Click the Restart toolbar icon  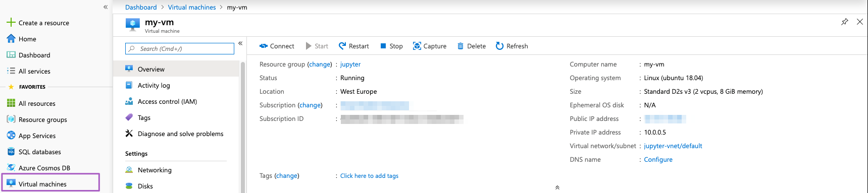[342, 46]
